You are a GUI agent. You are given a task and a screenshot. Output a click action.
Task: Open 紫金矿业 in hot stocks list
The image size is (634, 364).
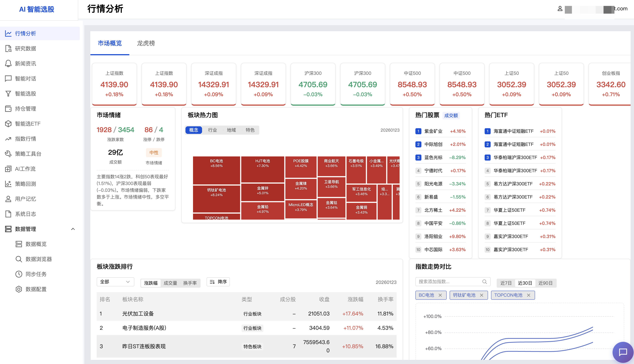(440, 131)
